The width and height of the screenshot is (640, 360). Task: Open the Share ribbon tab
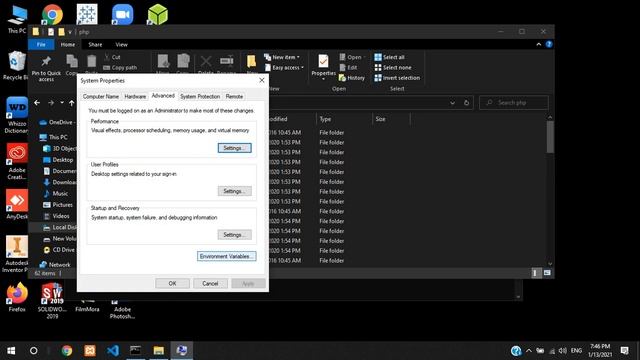95,44
